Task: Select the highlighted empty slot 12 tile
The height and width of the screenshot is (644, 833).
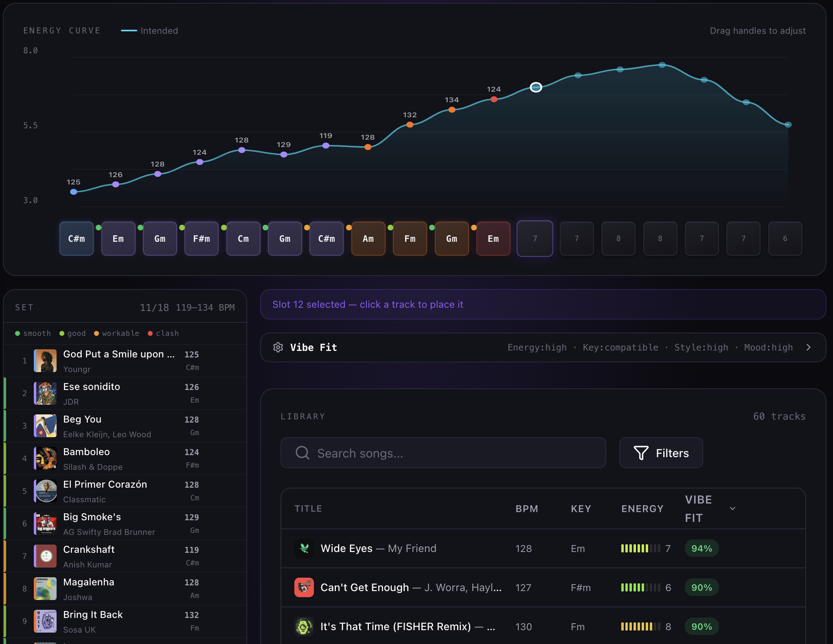Action: [535, 239]
